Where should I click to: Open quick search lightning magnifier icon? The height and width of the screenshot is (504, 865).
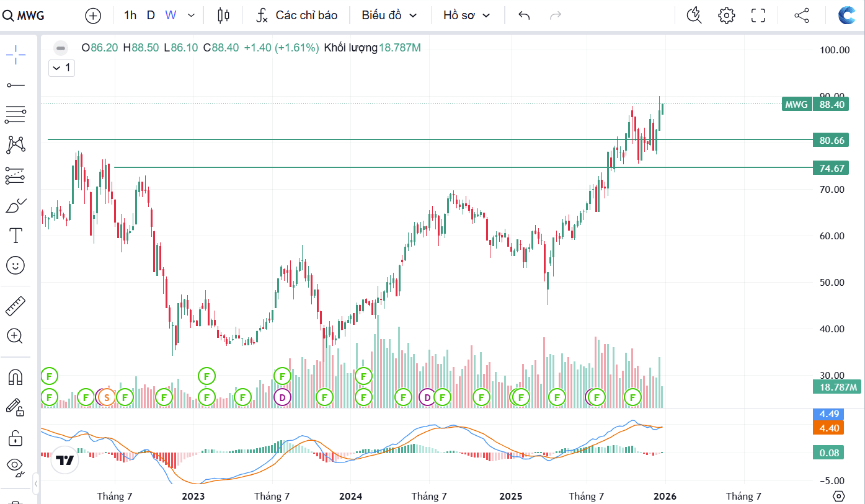tap(694, 15)
